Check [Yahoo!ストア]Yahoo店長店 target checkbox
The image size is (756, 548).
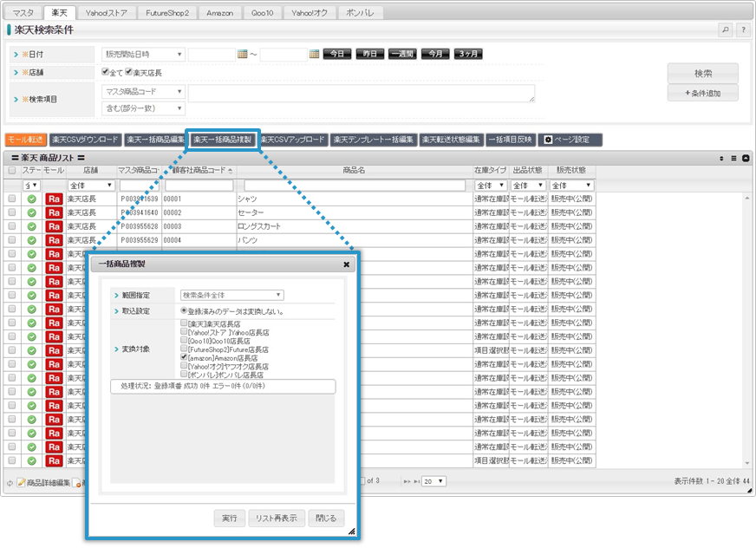click(184, 331)
